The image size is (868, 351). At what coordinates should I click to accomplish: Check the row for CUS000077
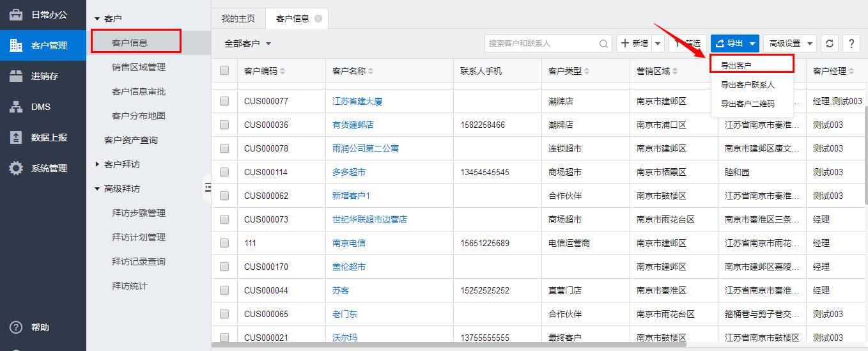pyautogui.click(x=224, y=101)
